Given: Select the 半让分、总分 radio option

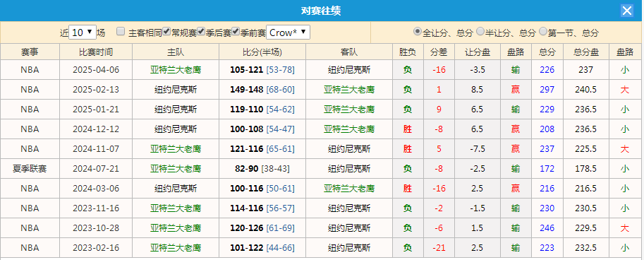Looking at the screenshot, I should 480,31.
